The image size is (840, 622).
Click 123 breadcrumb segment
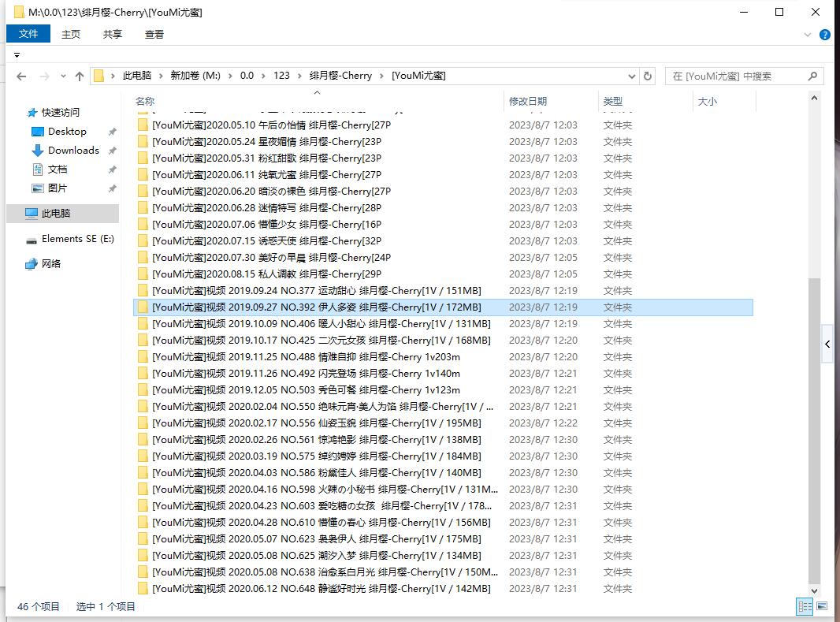(x=281, y=76)
